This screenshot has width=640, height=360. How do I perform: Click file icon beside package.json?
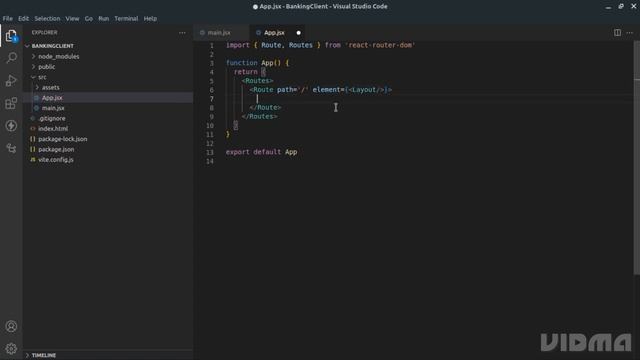(33, 149)
